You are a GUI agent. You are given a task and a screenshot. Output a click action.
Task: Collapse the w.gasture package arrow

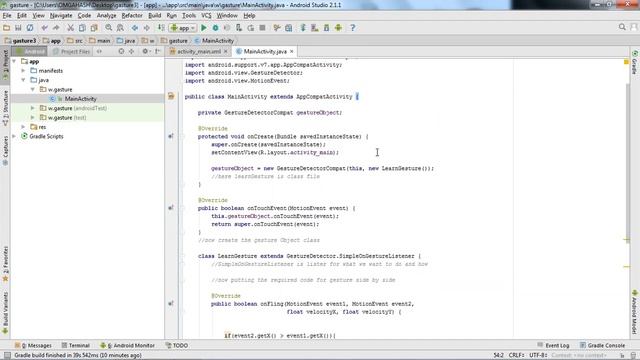(33, 89)
